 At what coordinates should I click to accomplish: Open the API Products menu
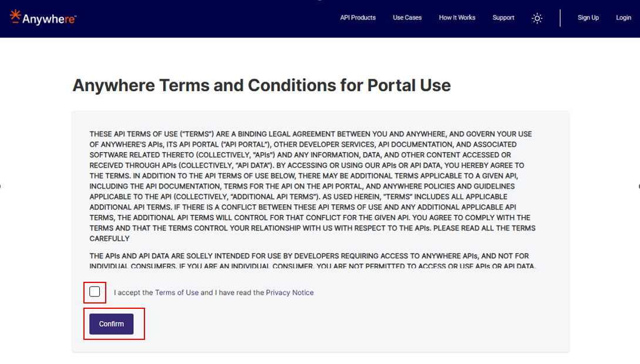358,18
